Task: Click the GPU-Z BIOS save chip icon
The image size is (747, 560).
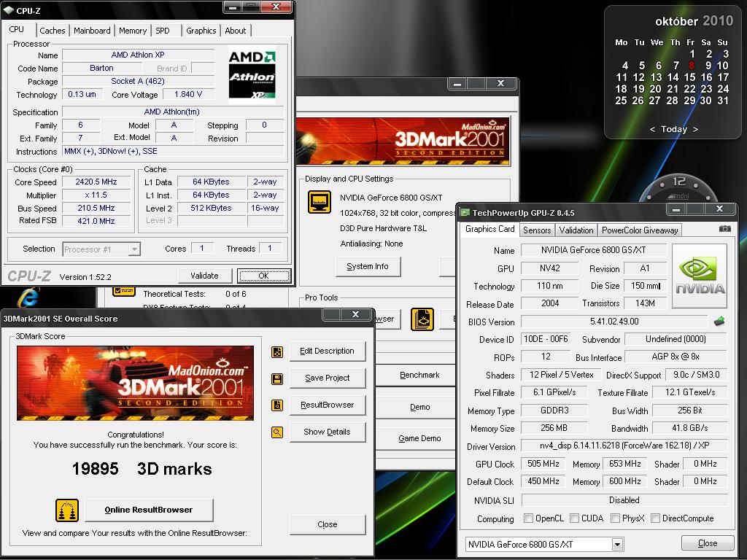Action: 719,322
